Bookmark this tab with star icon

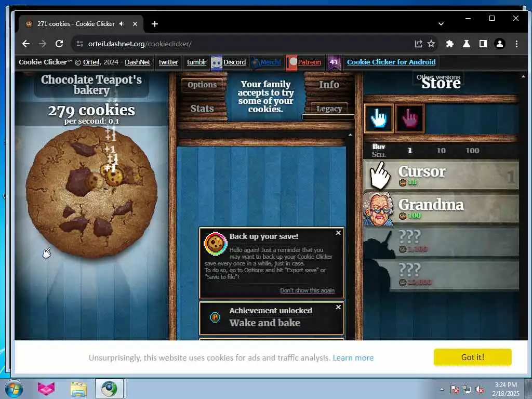coord(431,44)
